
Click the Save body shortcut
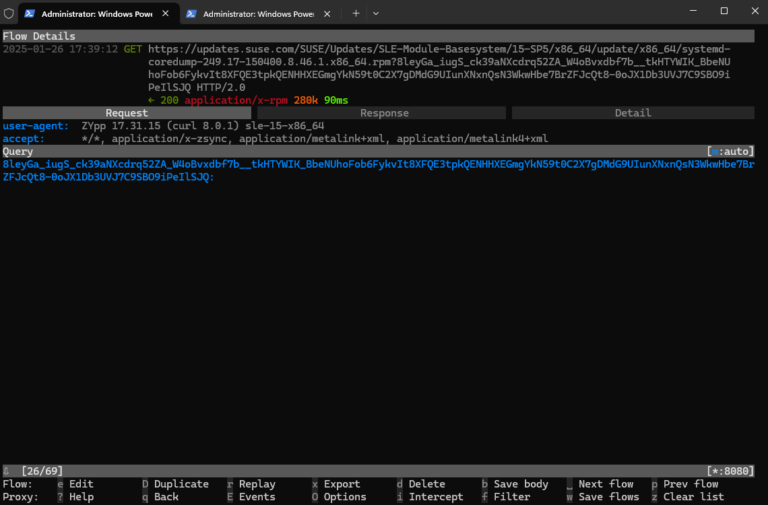515,484
